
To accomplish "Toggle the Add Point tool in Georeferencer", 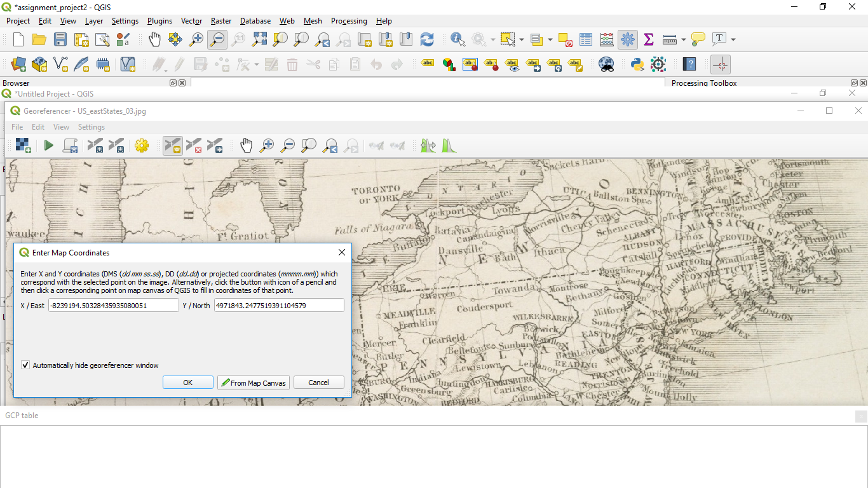I will [173, 146].
